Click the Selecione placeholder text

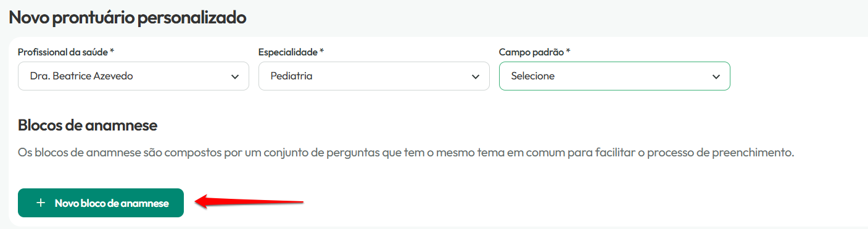pos(533,76)
